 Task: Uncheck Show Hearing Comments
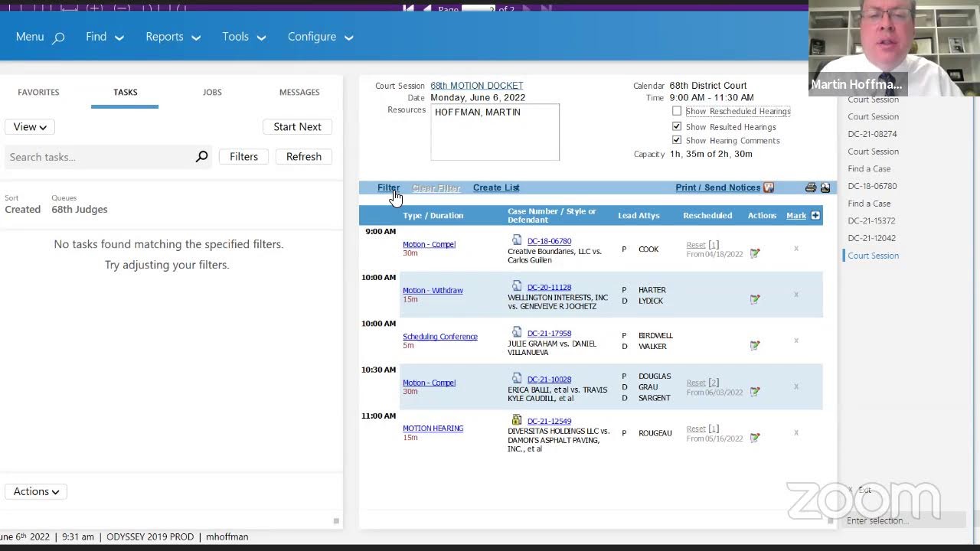pos(677,140)
